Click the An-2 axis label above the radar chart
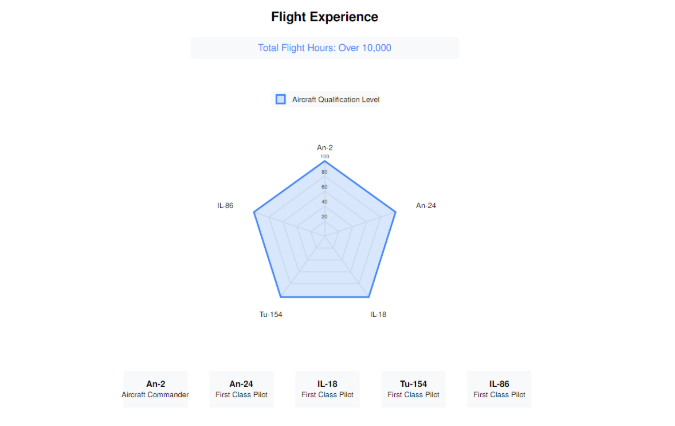The width and height of the screenshot is (675, 426). tap(325, 148)
